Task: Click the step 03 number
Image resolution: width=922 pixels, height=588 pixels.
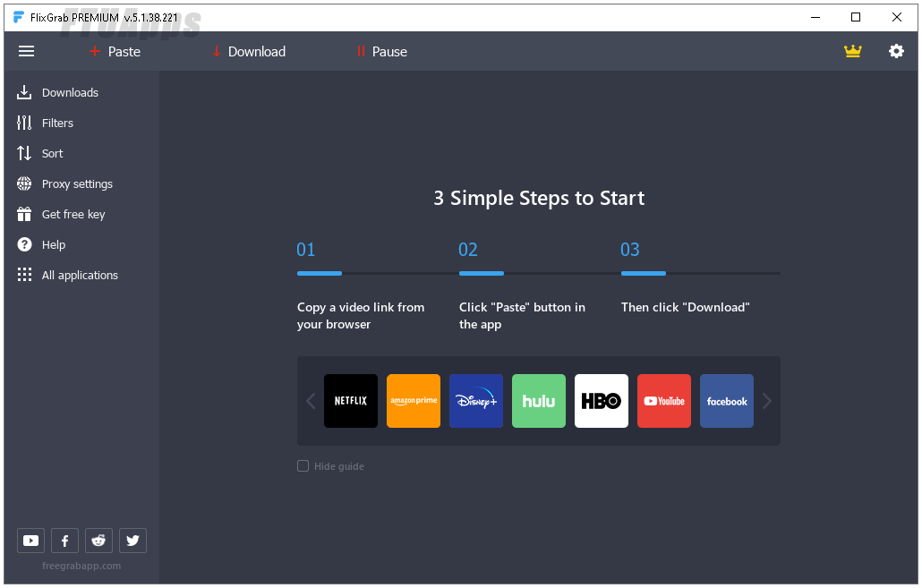Action: pos(630,250)
